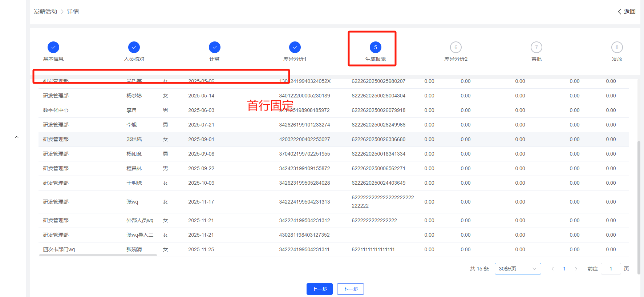Click the 上一步 button
644x297 pixels.
(319, 289)
